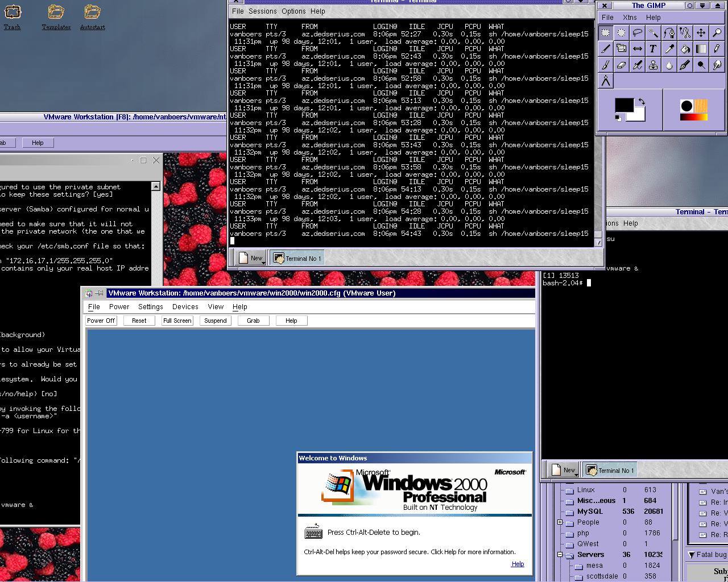728x582 pixels.
Task: Swap foreground and background colors in GIMP
Action: [642, 101]
